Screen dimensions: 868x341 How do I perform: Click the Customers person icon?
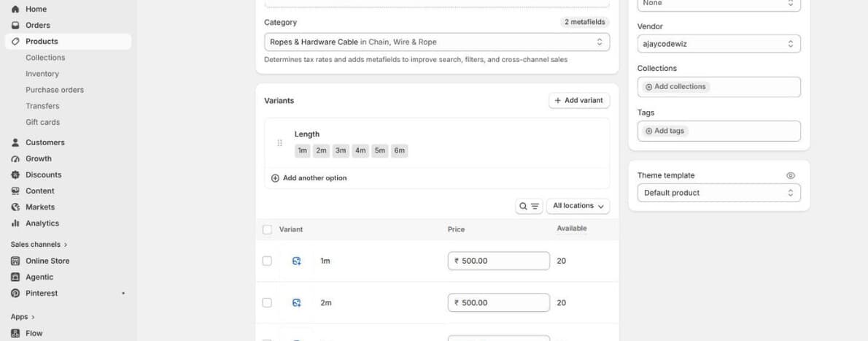point(15,142)
